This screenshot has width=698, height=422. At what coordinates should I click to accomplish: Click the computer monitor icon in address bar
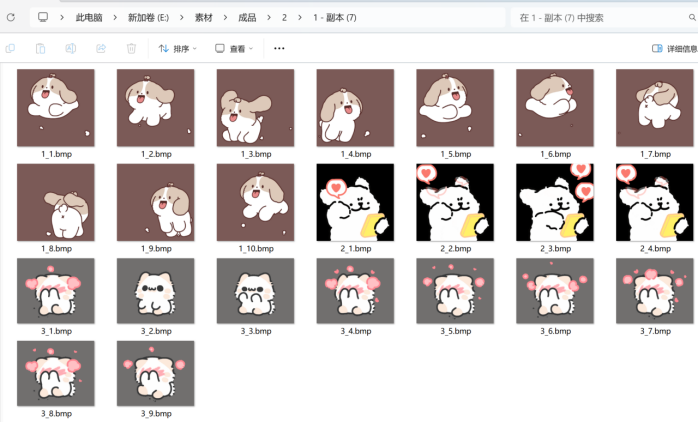click(43, 17)
